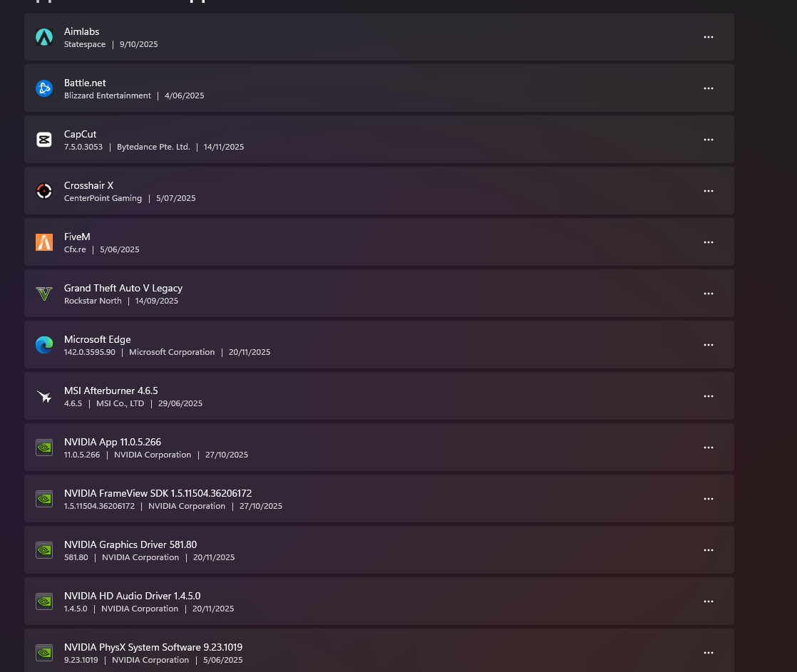Click the Battle.net app icon

point(44,88)
